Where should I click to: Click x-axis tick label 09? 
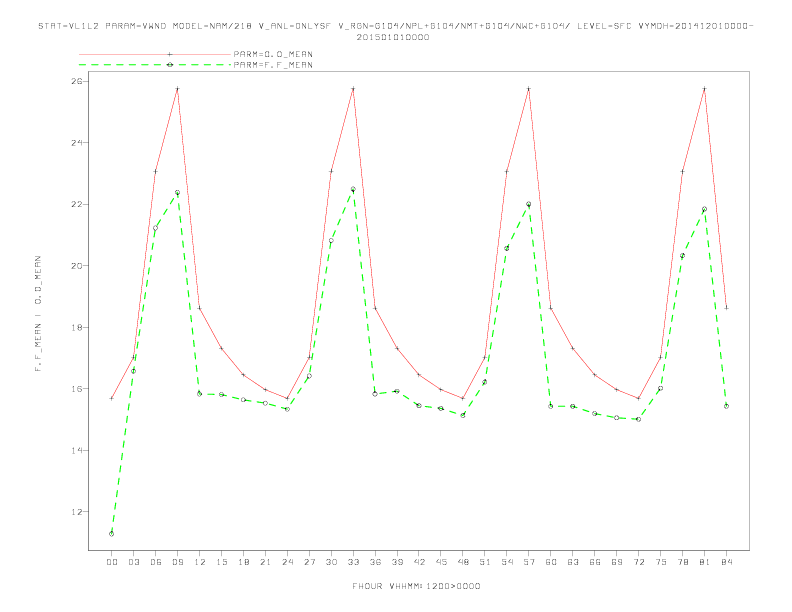coord(177,562)
